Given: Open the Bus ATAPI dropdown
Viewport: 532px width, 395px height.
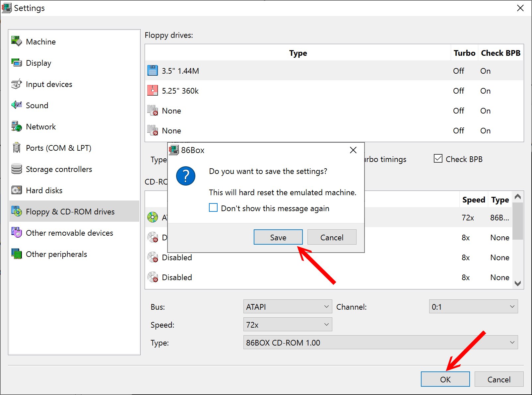Looking at the screenshot, I should pyautogui.click(x=288, y=307).
